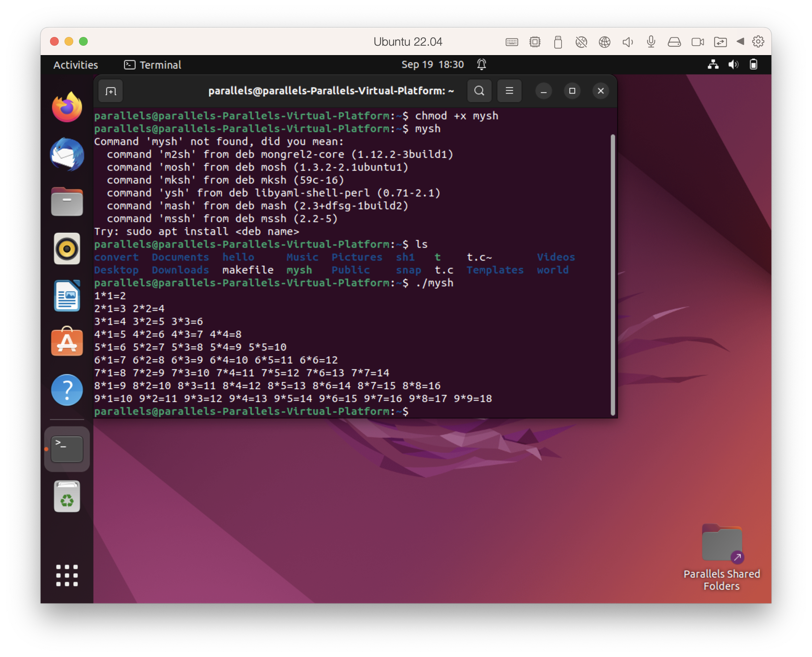Click the notification bell icon
The image size is (812, 657).
click(481, 65)
